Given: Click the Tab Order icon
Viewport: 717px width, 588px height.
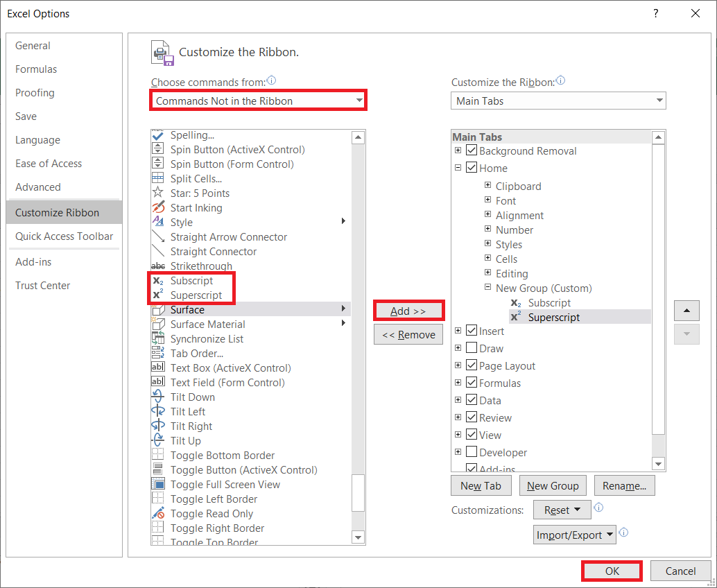Looking at the screenshot, I should click(158, 354).
